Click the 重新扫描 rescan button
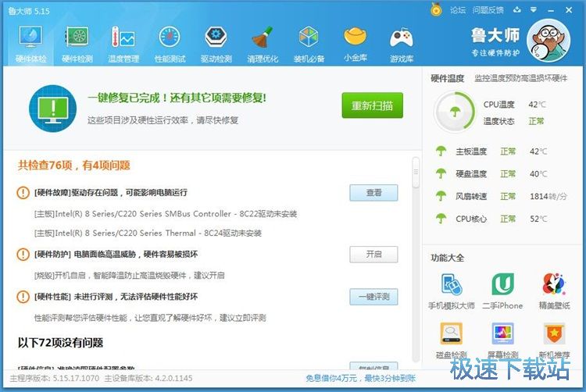This screenshot has height=392, width=586. 372,105
